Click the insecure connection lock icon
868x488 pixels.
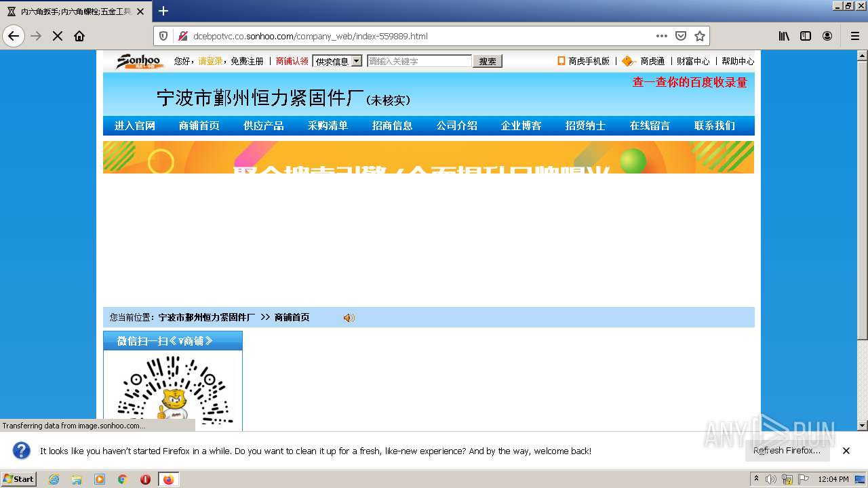click(x=182, y=36)
